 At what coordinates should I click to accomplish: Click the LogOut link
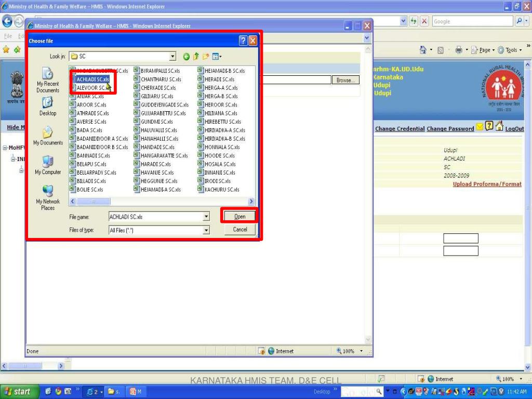(x=514, y=129)
